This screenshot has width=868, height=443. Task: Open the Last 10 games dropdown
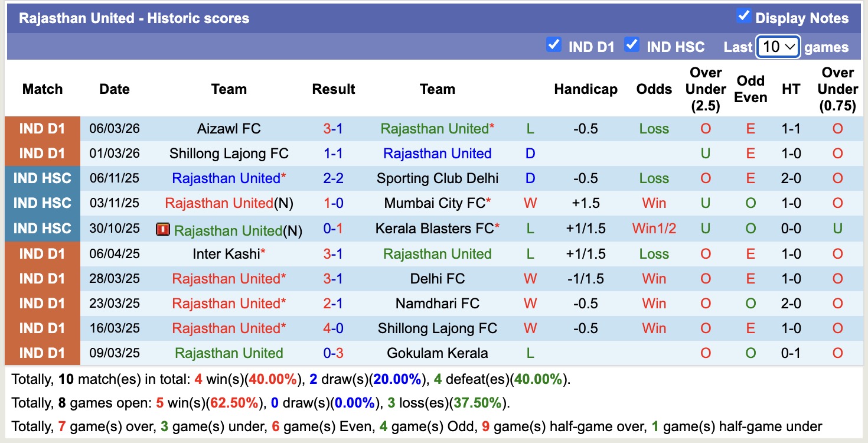click(778, 46)
